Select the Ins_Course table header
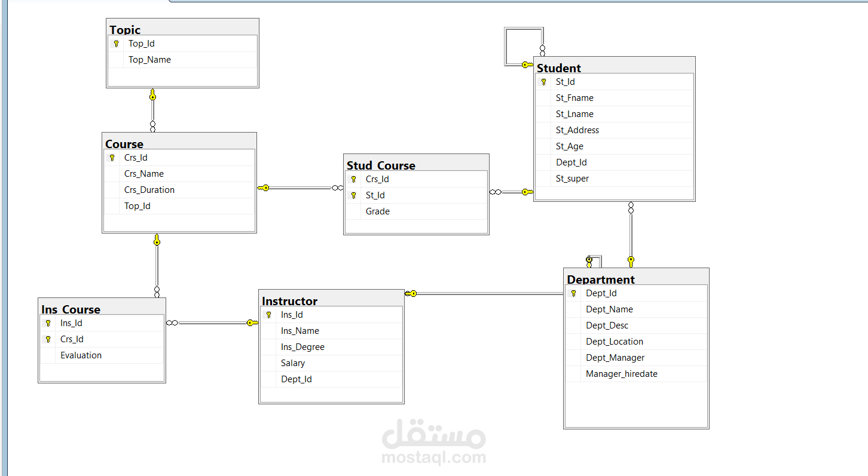 [102, 307]
